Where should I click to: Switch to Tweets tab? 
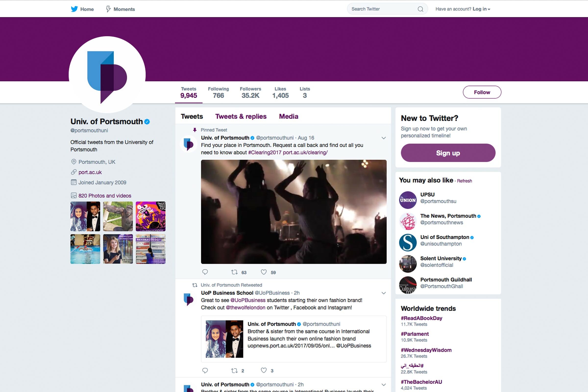click(192, 117)
